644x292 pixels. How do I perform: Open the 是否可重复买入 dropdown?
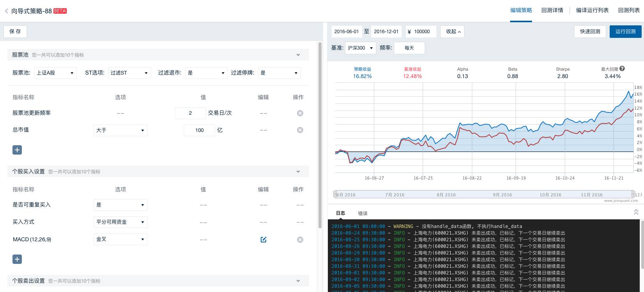point(121,205)
